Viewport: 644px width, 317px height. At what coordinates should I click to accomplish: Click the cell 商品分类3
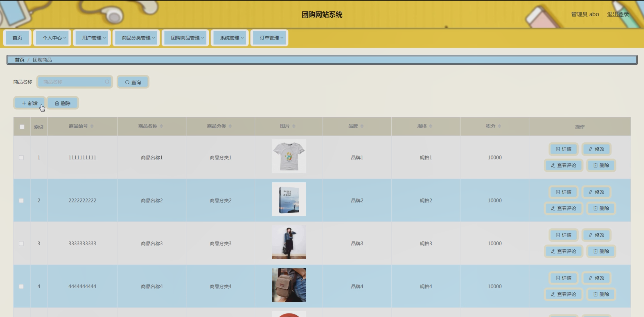pyautogui.click(x=221, y=244)
